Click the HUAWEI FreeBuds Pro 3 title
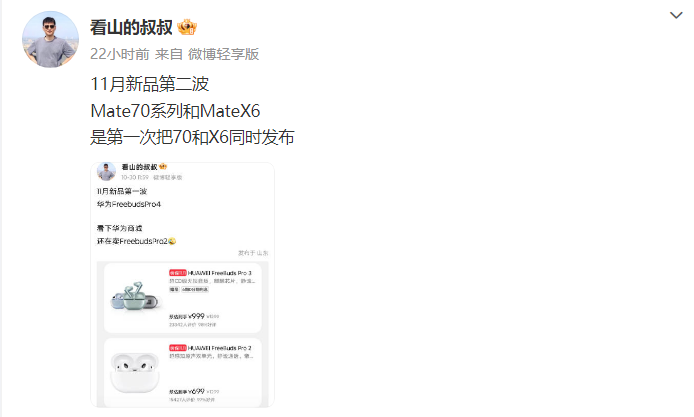The width and height of the screenshot is (694, 417). coord(220,273)
